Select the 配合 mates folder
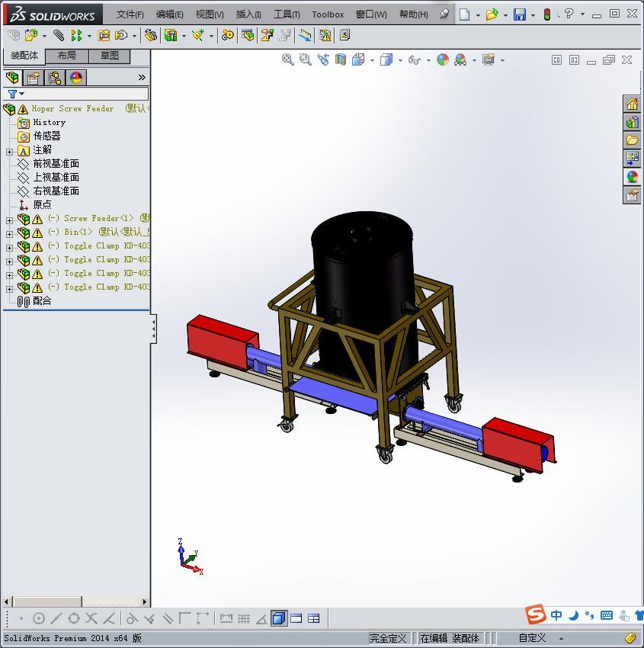Image resolution: width=644 pixels, height=648 pixels. point(42,301)
